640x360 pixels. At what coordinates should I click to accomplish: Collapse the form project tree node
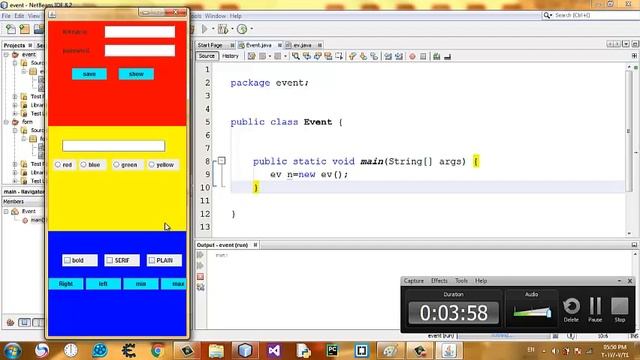tap(7, 122)
